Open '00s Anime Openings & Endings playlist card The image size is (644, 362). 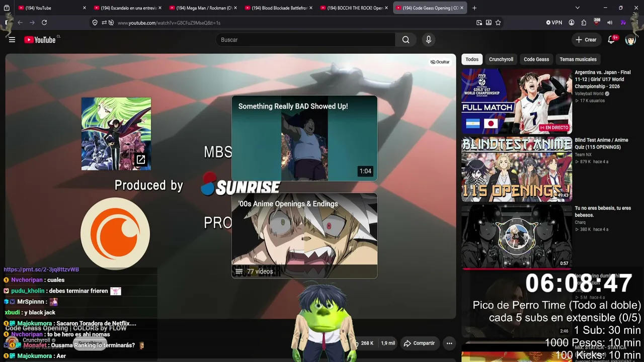[x=304, y=236]
